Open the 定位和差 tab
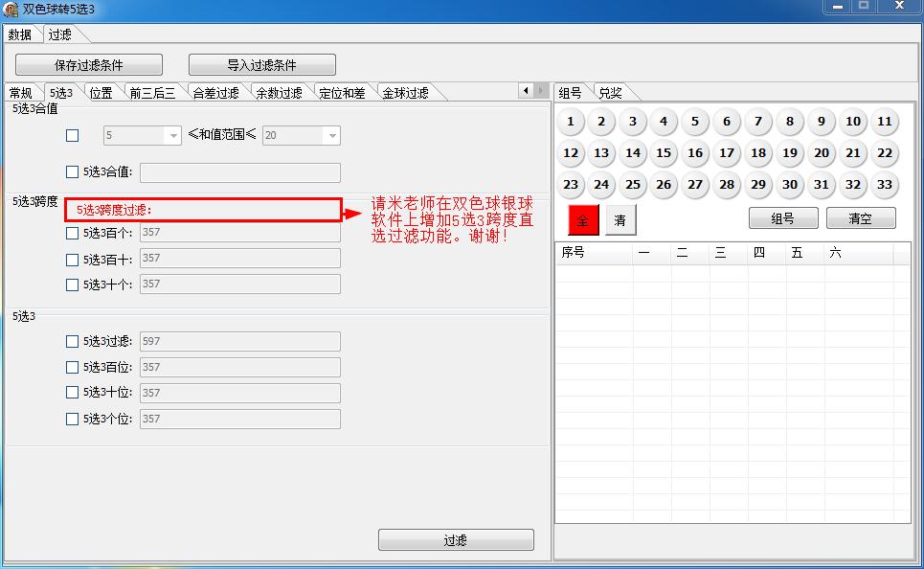This screenshot has width=924, height=569. [343, 93]
